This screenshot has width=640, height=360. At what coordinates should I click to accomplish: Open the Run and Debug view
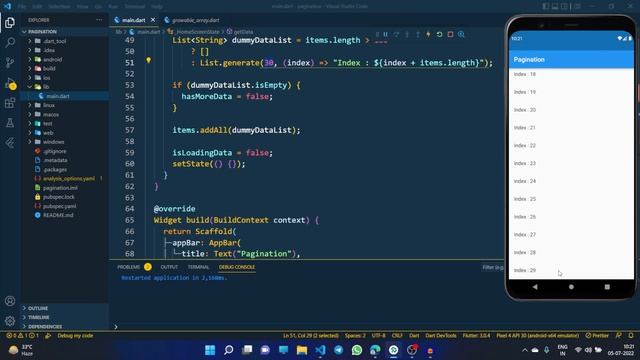[x=10, y=83]
